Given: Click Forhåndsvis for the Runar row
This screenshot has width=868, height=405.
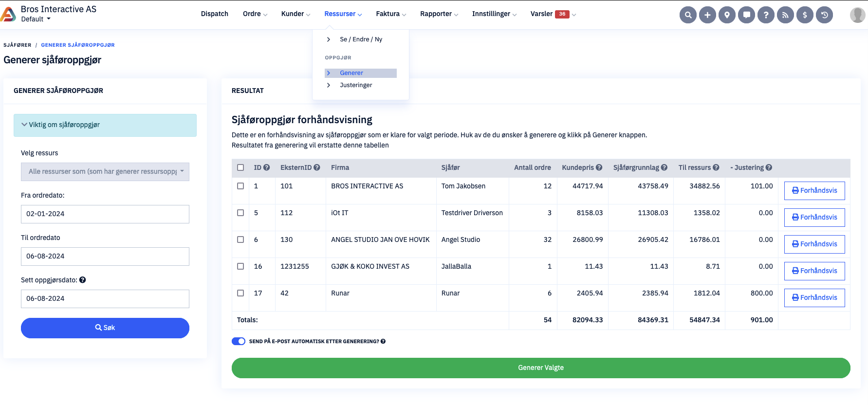Looking at the screenshot, I should [x=814, y=297].
